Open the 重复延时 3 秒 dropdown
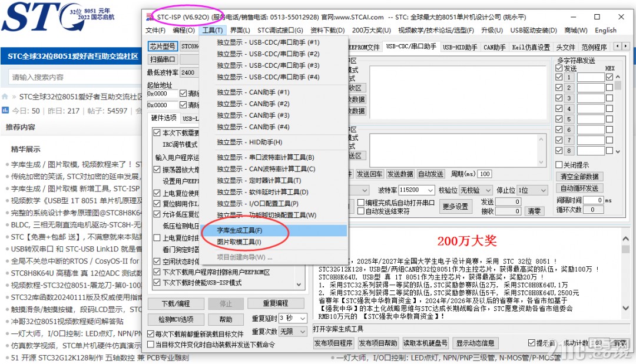 click(303, 318)
